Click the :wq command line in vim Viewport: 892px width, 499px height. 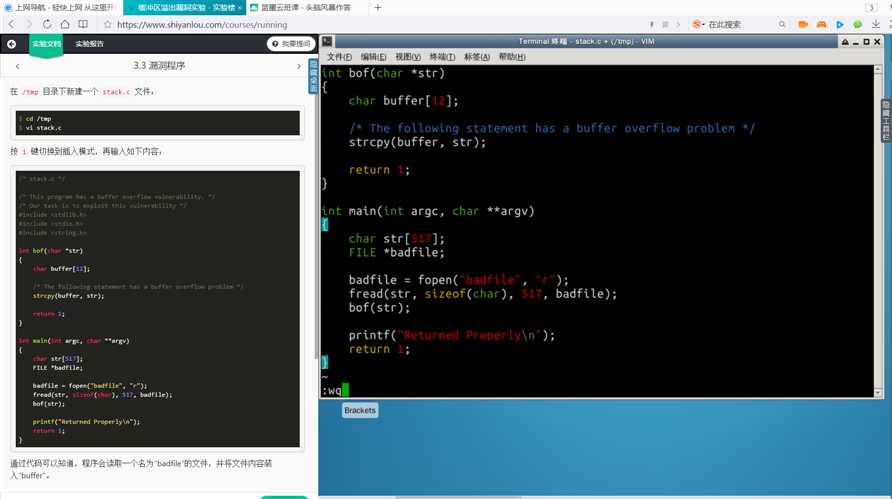[x=334, y=390]
